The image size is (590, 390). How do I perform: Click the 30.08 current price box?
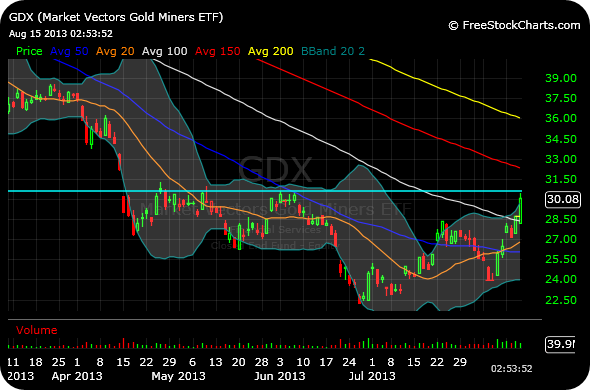pos(563,199)
